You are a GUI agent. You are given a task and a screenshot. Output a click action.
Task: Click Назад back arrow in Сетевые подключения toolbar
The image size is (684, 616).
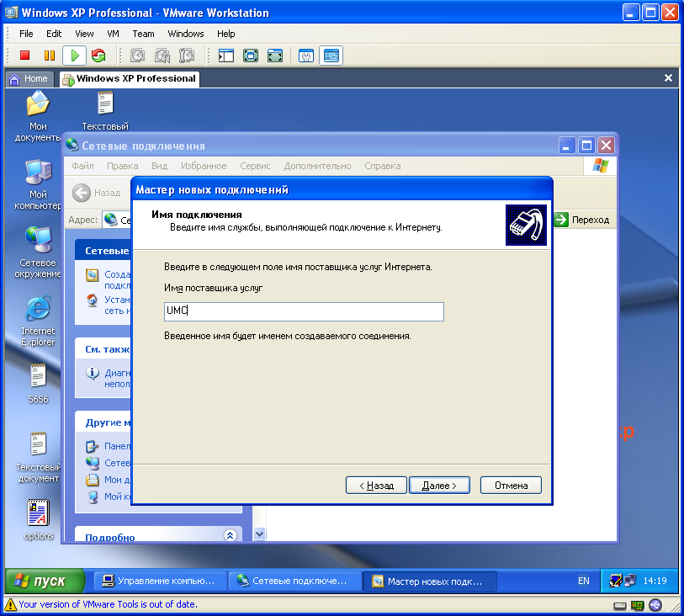[82, 193]
